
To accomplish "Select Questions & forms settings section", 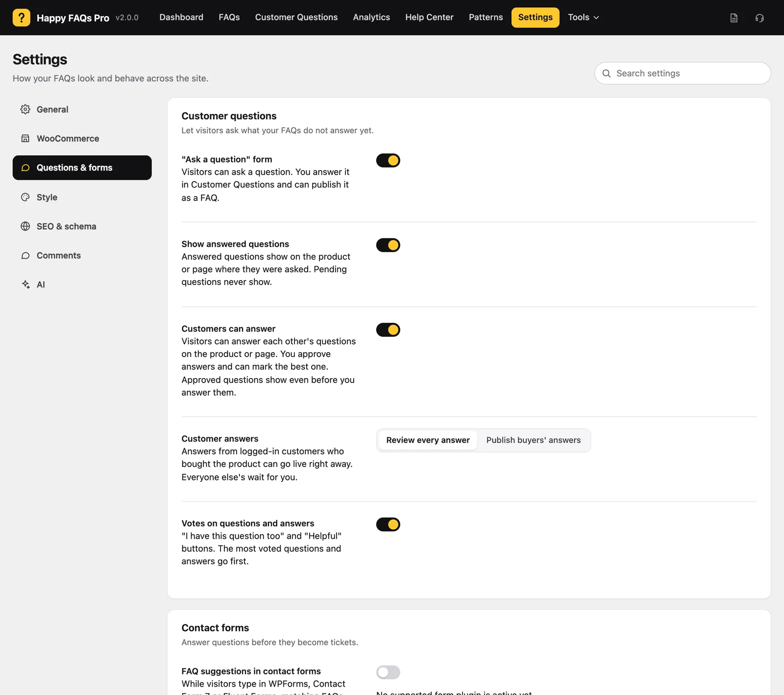I will pyautogui.click(x=82, y=168).
